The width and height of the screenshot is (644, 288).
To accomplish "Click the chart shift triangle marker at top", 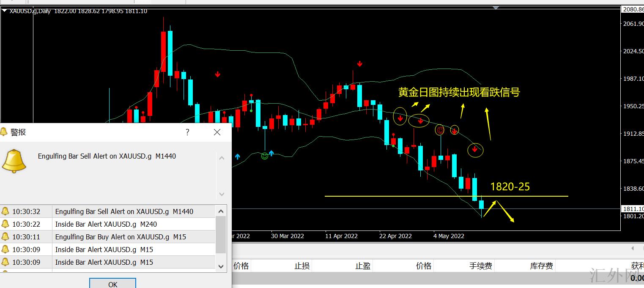I will click(496, 8).
